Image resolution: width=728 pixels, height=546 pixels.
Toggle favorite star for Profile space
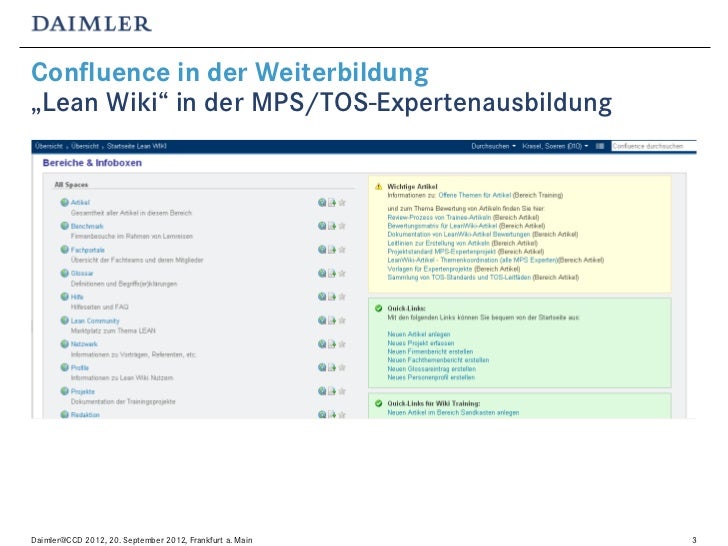[x=342, y=367]
